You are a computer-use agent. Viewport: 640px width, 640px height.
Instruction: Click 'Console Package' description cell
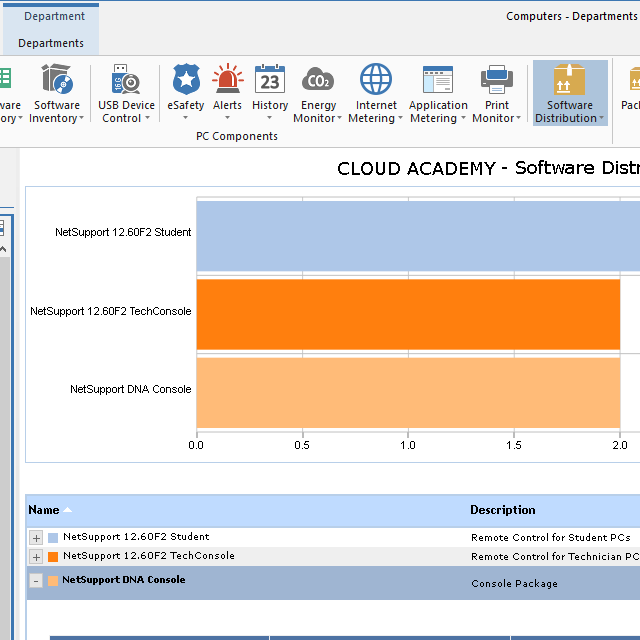[514, 584]
